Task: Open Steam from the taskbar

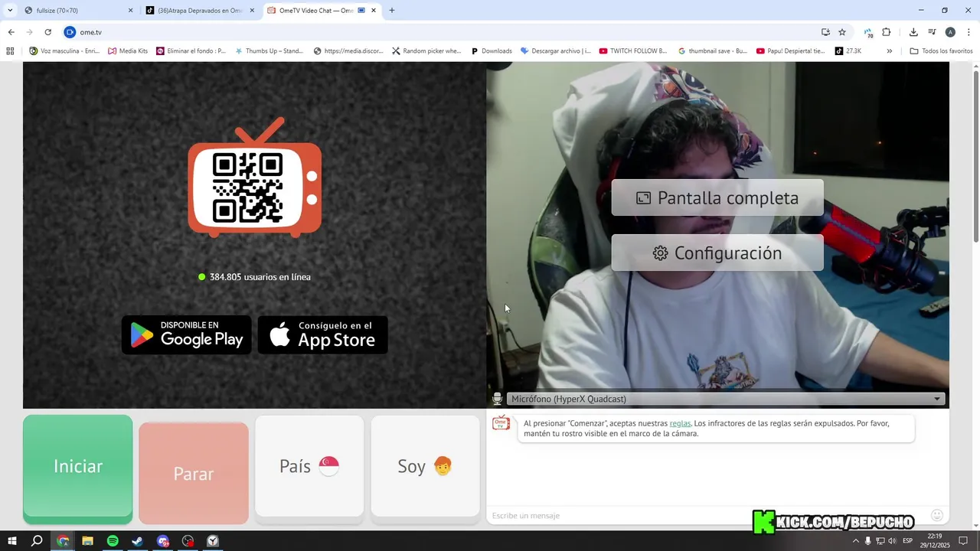Action: coord(138,541)
